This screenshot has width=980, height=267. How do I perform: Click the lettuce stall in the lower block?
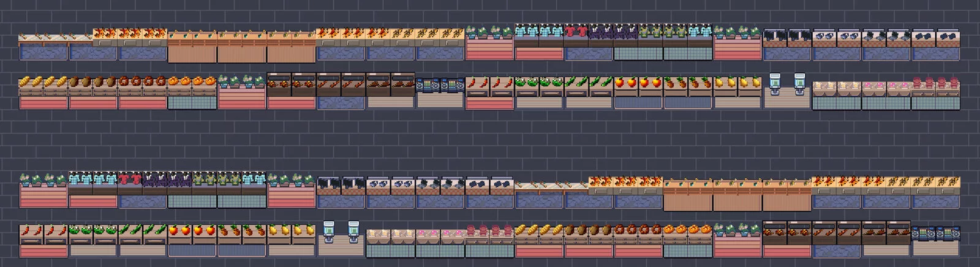click(93, 240)
